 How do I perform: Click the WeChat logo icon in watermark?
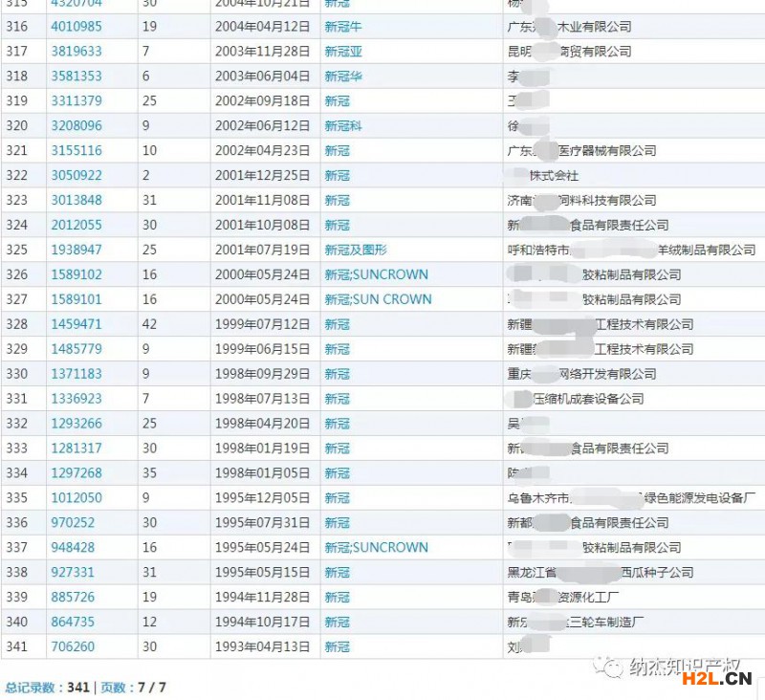pyautogui.click(x=608, y=666)
